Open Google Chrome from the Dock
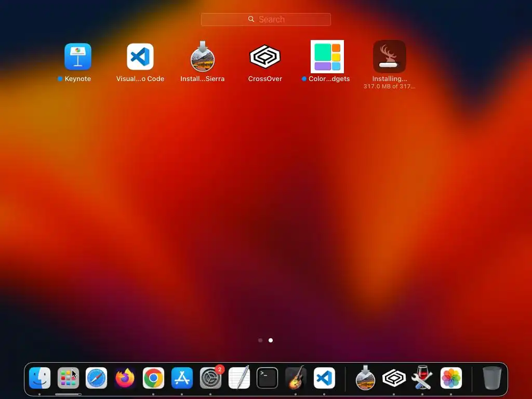 click(x=153, y=378)
